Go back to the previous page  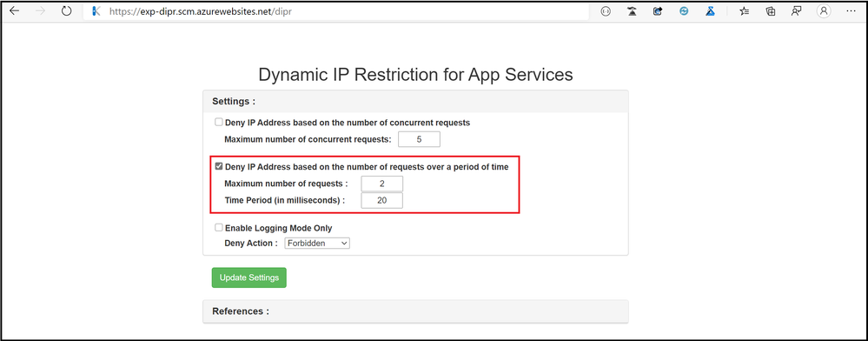coord(15,11)
